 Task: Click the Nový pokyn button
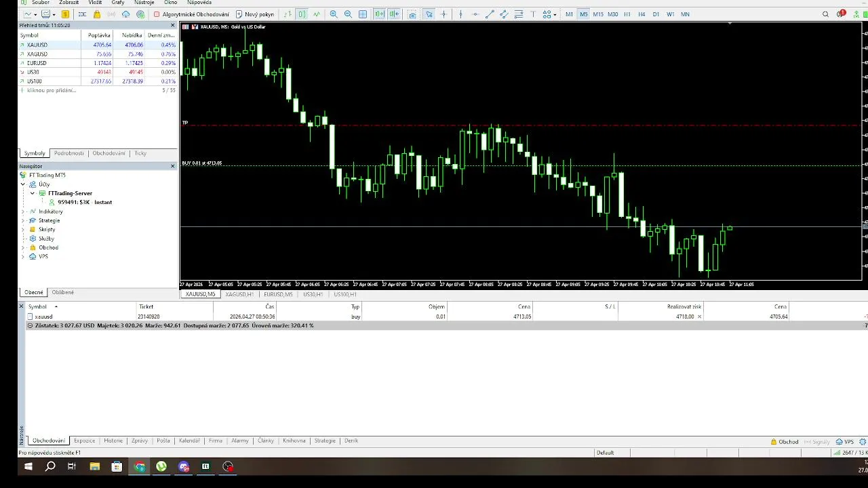point(254,14)
